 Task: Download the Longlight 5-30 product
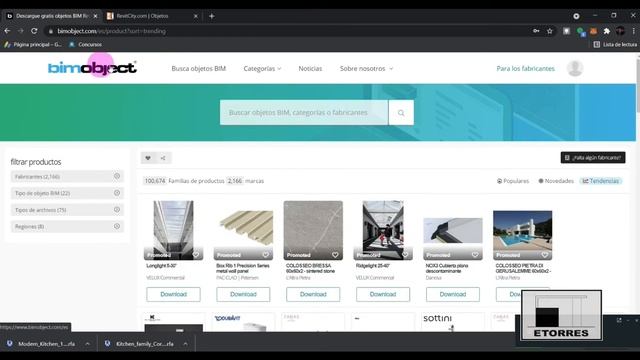[173, 294]
